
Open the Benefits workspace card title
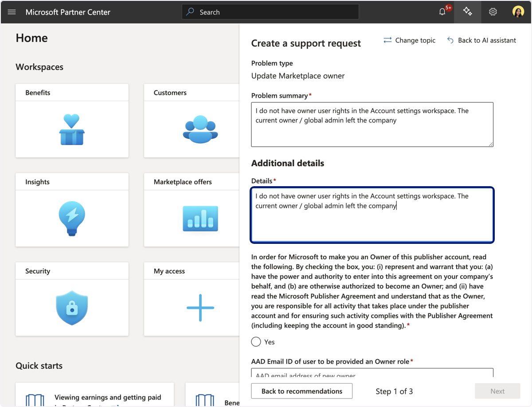38,93
